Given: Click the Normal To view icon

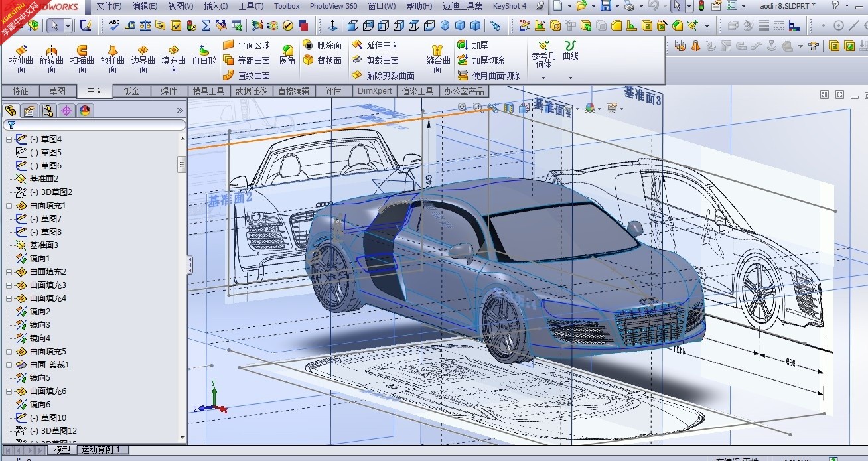Looking at the screenshot, I should coord(332,25).
